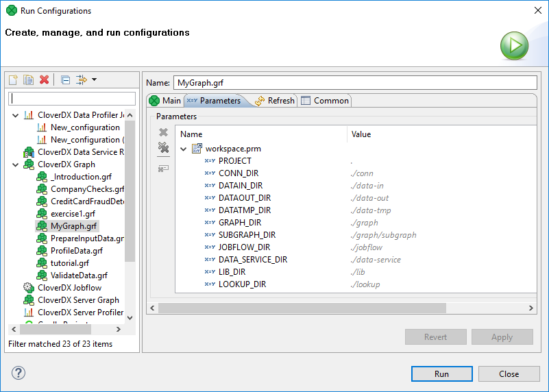The height and width of the screenshot is (392, 549).
Task: Click remove all parameters icon
Action: pos(163,148)
